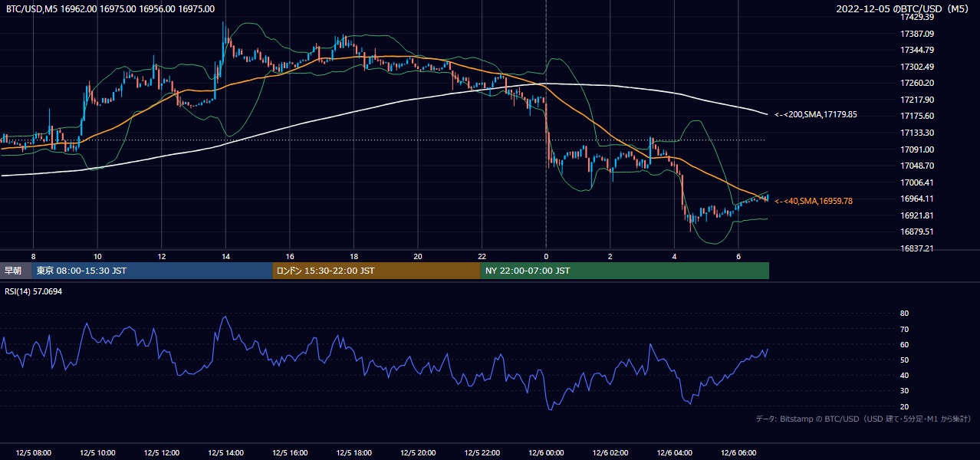Viewport: 980px width, 460px height.
Task: Click the 早朝 session label
Action: (14, 271)
